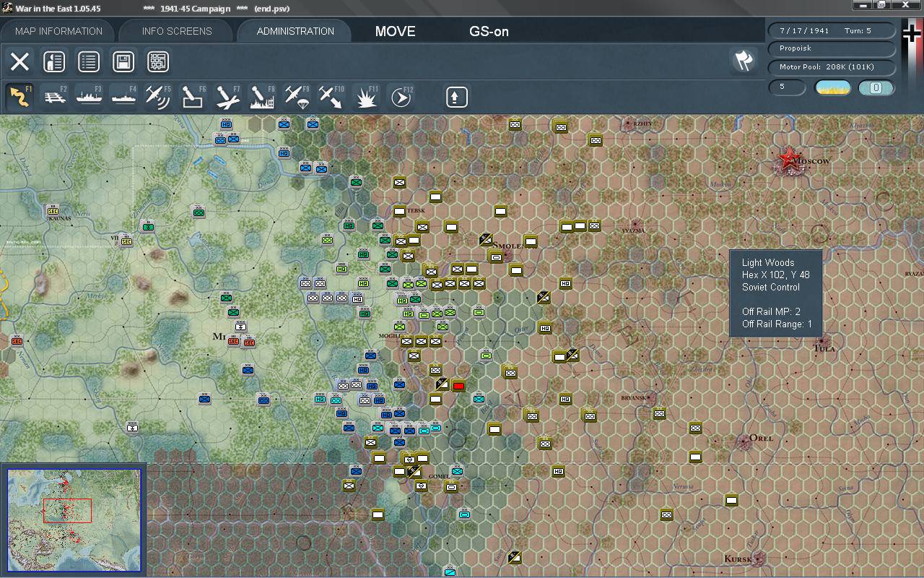This screenshot has width=924, height=578.
Task: Click the date and Turn 5 field
Action: click(832, 30)
